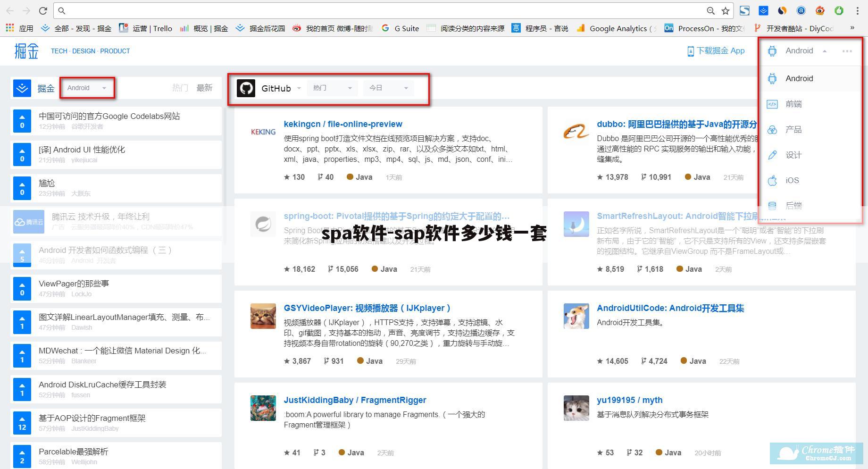Select 产品 in the category menu
This screenshot has height=469, width=868.
tap(810, 129)
